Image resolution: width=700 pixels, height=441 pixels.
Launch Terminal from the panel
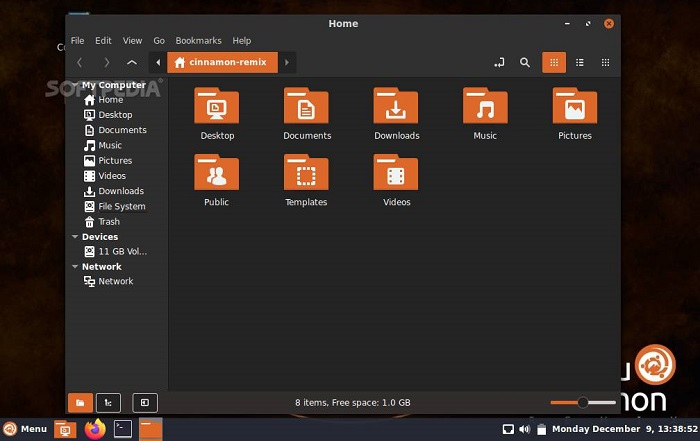pos(122,429)
